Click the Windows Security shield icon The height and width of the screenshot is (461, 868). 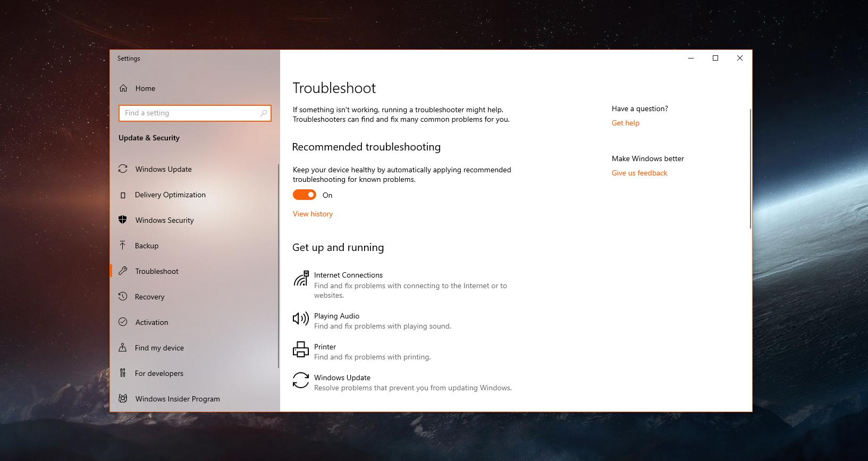123,220
